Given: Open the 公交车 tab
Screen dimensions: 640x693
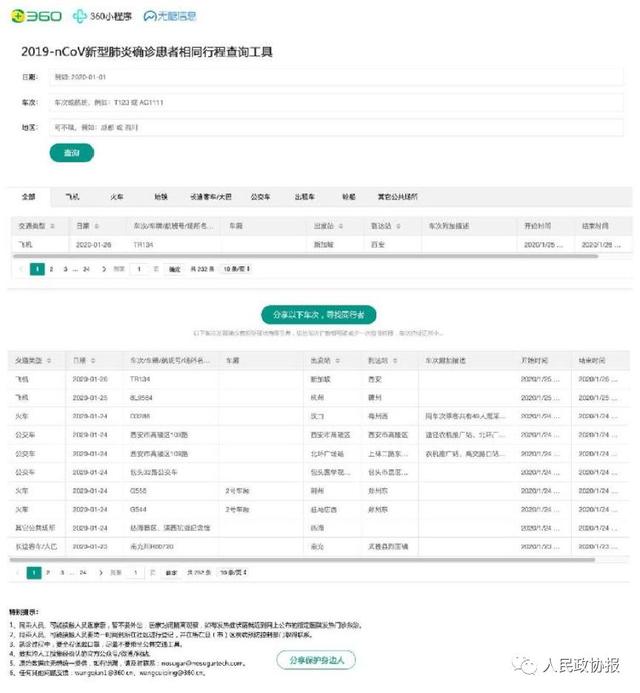Looking at the screenshot, I should 260,197.
